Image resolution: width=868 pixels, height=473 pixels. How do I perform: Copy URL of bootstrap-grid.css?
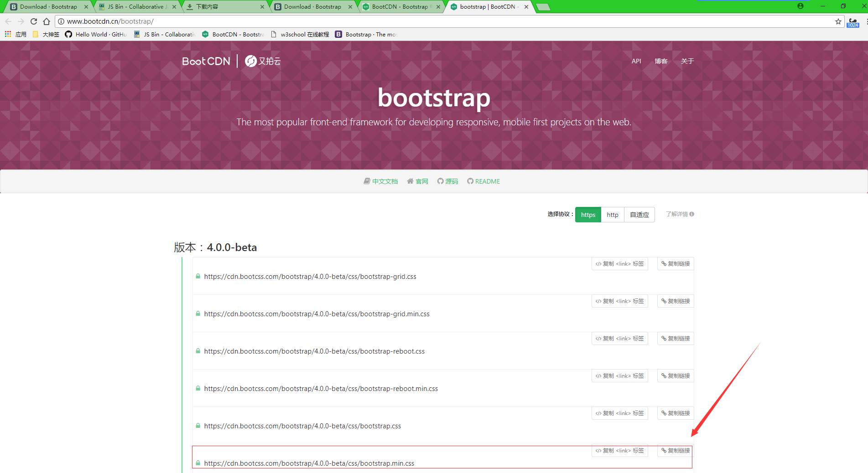pyautogui.click(x=676, y=264)
